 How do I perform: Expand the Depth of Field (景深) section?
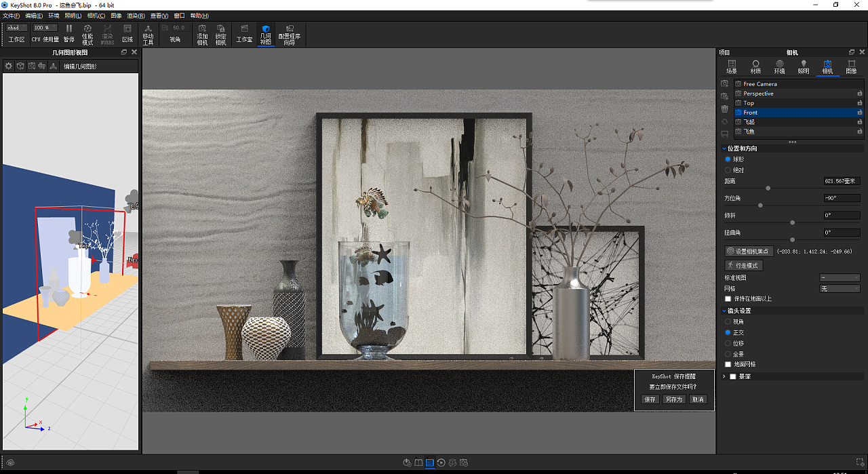coord(724,376)
